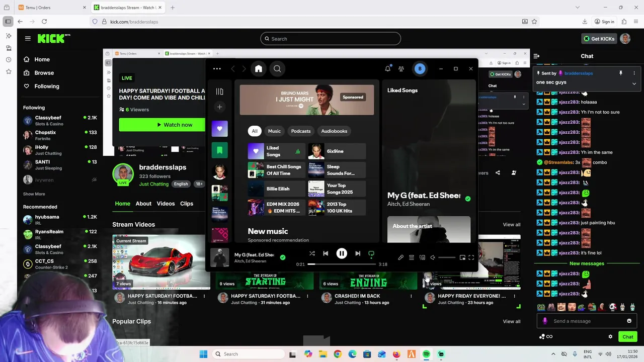644x362 pixels.
Task: Open 2013 Top 100 UK Hits card
Action: tap(337, 207)
